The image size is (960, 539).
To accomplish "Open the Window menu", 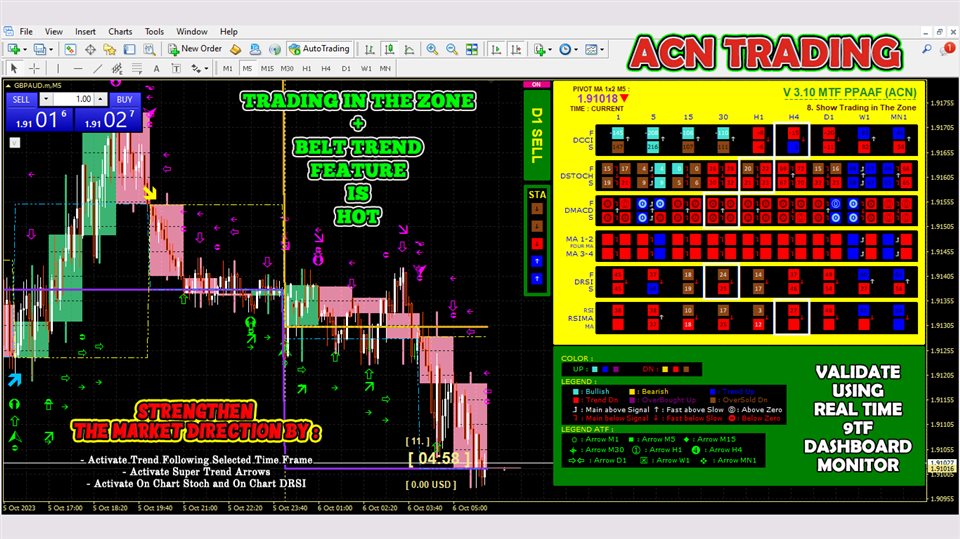I will coord(192,31).
